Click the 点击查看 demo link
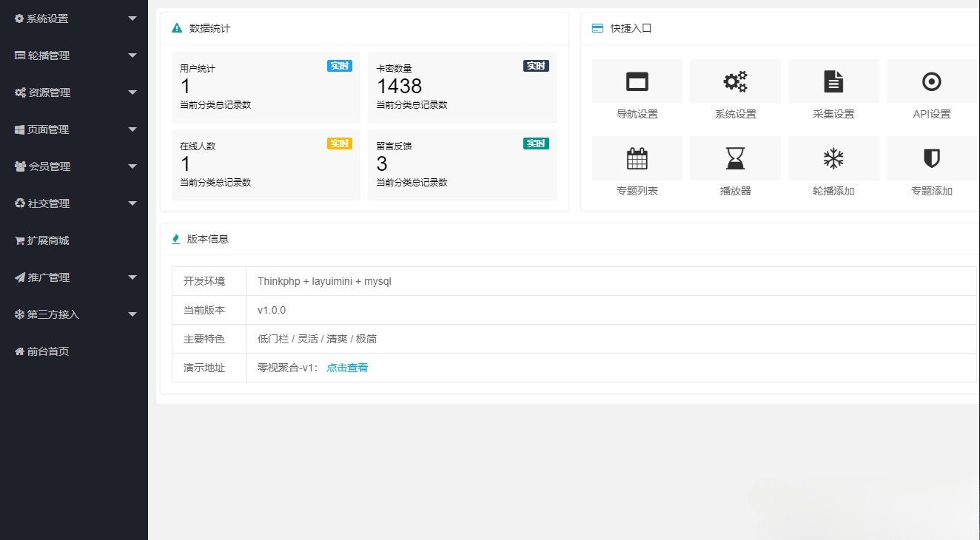This screenshot has width=980, height=540. pos(346,367)
